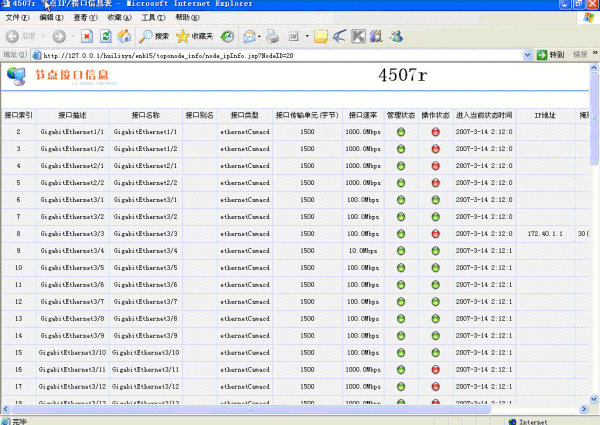Viewport: 600px width, 425px height.
Task: Open the 文件(F) menu
Action: [x=18, y=18]
